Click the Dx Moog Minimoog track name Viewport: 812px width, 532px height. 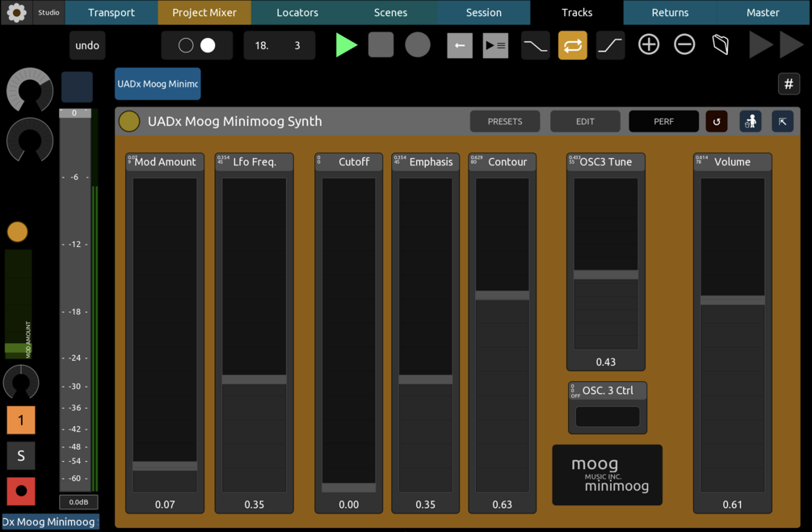tap(50, 522)
